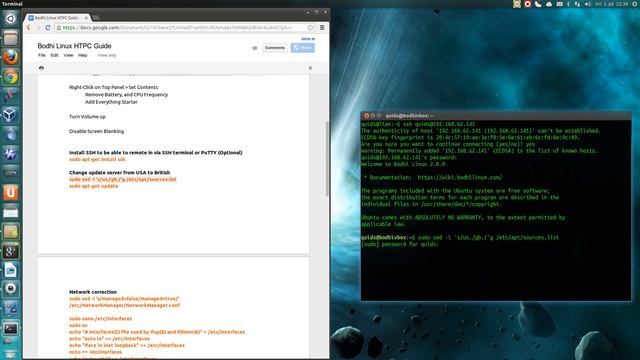Click the blue Share button
Image resolution: width=640 pixels, height=360 pixels.
(x=302, y=48)
